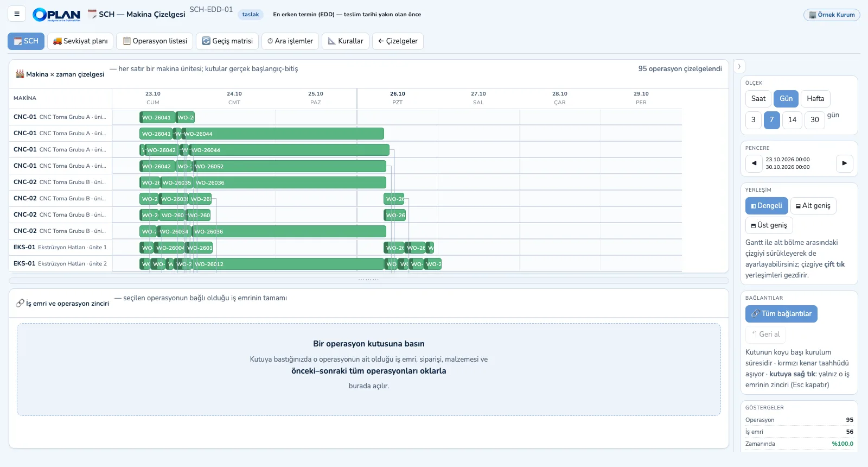Set scale to Hafta

(815, 99)
